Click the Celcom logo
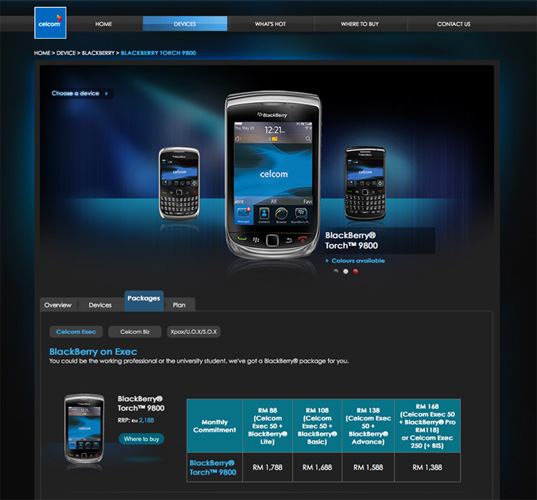This screenshot has height=500, width=537. click(50, 23)
